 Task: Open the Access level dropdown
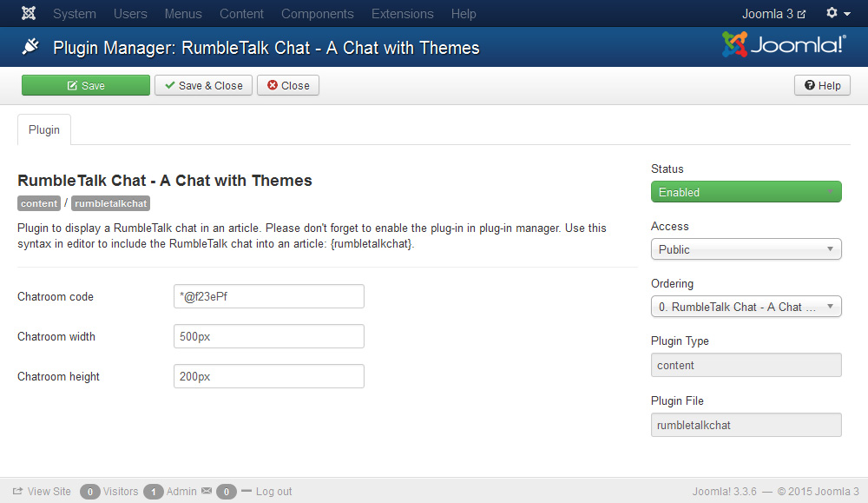[x=746, y=248]
